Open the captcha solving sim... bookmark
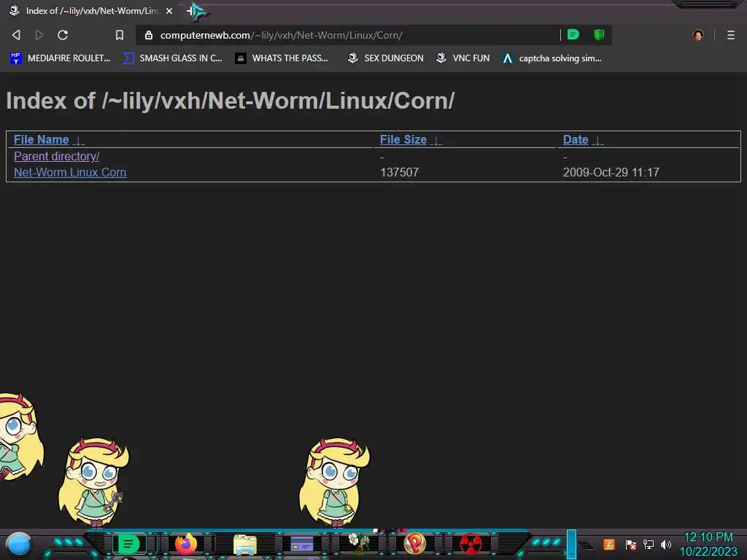This screenshot has height=560, width=747. pos(552,58)
